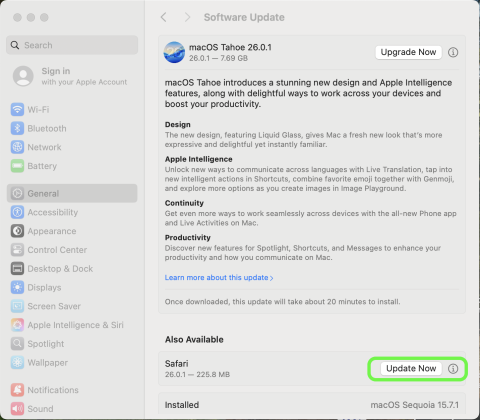Click the Design section heading
This screenshot has width=480, height=420.
178,124
